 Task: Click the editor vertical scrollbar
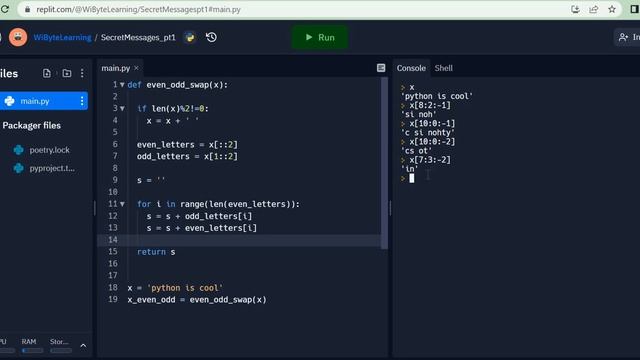pos(384,163)
